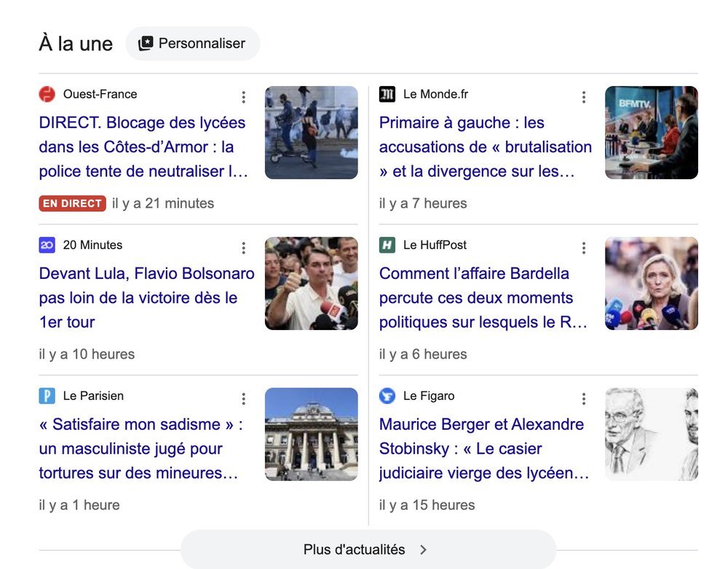Viewport: 728px width, 569px height.
Task: Click the Flavio Bolsonaro thumbs-up photo
Action: (312, 283)
